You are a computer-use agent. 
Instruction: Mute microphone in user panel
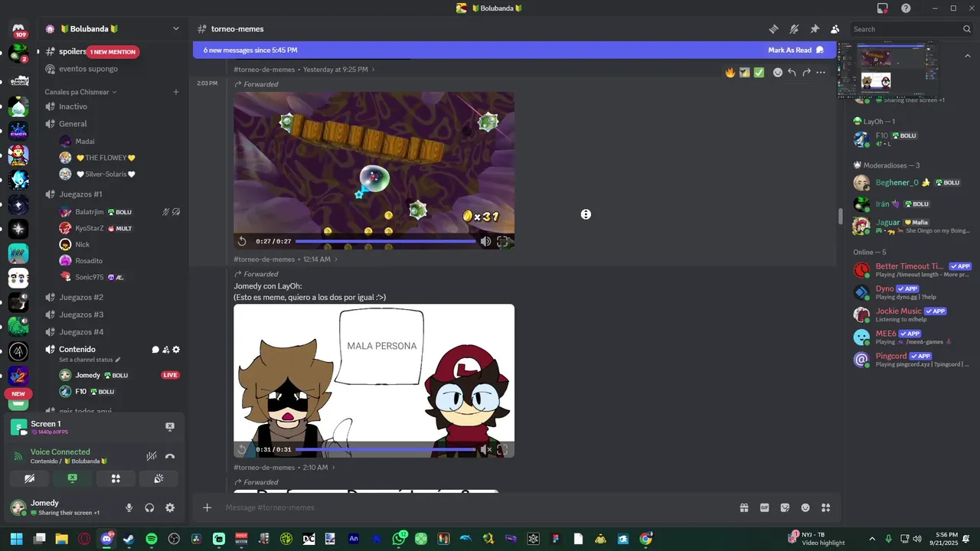(129, 507)
